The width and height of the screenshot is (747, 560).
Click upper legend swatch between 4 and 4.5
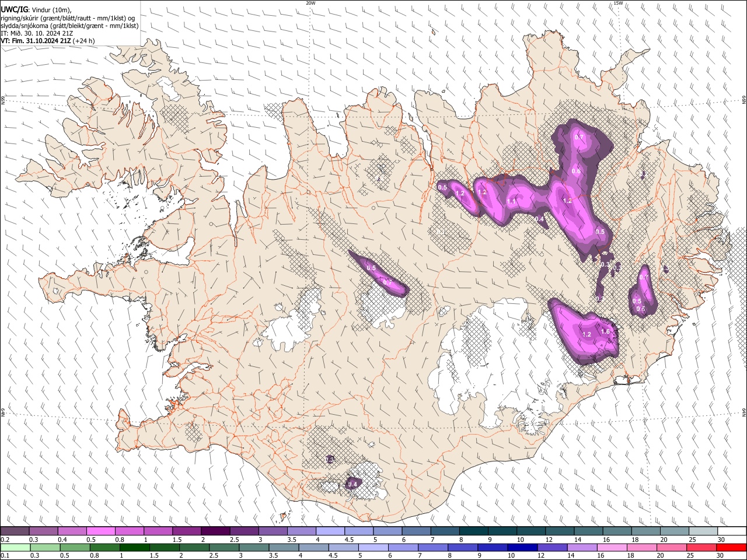pos(330,531)
